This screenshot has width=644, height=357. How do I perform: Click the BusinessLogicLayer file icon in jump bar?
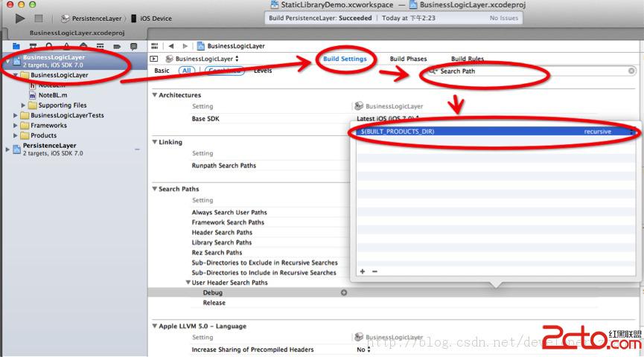(201, 46)
